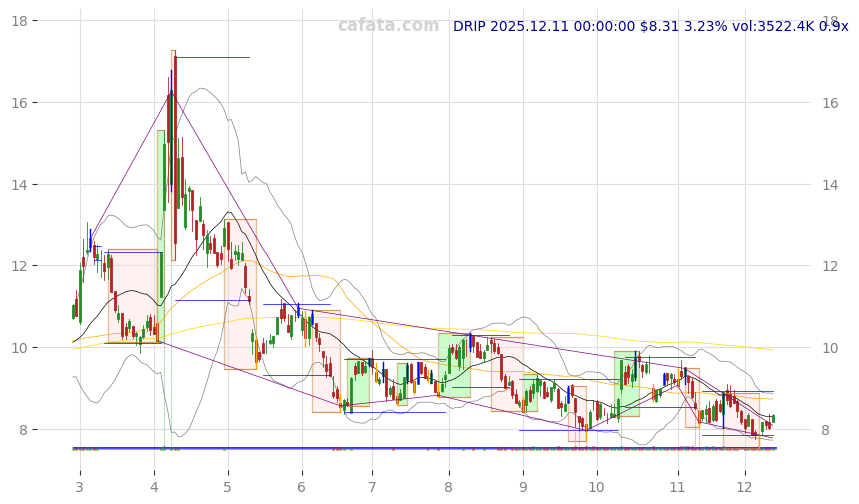
Task: Select month 12 on the x-axis
Action: pyautogui.click(x=744, y=486)
